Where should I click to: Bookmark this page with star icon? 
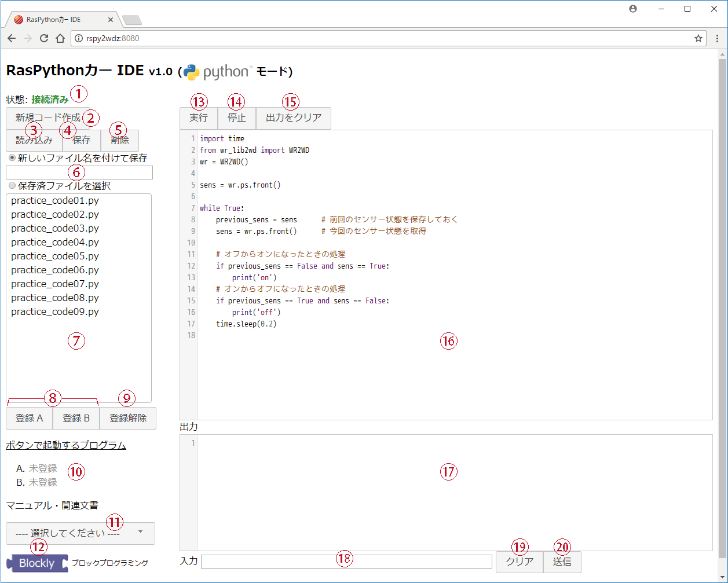tap(698, 38)
